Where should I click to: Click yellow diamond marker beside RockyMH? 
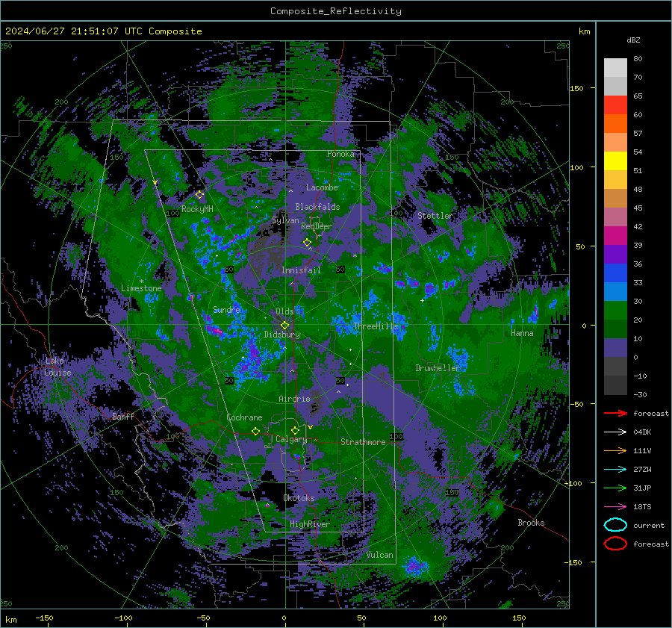pos(199,195)
